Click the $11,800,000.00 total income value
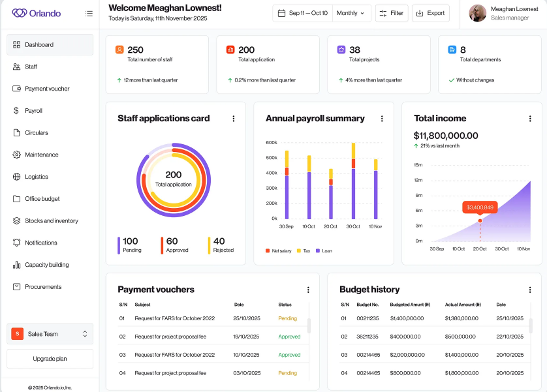Image resolution: width=547 pixels, height=392 pixels. pos(446,136)
